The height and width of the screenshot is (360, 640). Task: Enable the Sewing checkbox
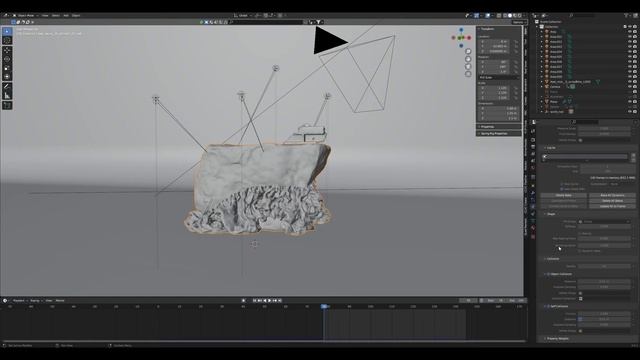pyautogui.click(x=580, y=233)
